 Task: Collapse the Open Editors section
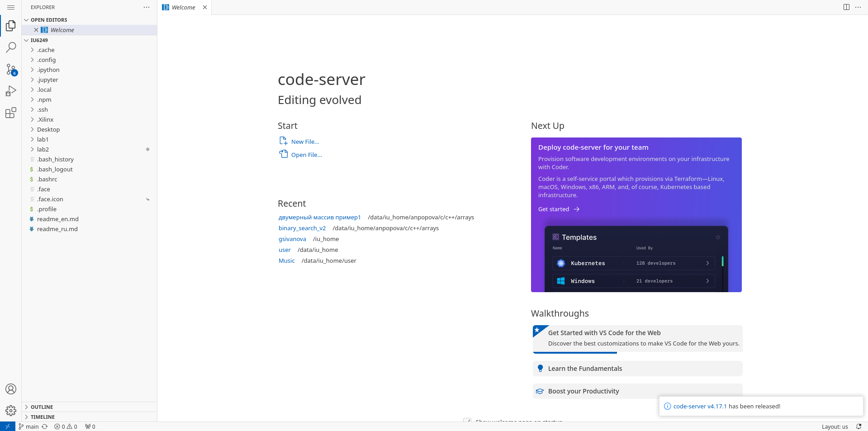point(48,19)
